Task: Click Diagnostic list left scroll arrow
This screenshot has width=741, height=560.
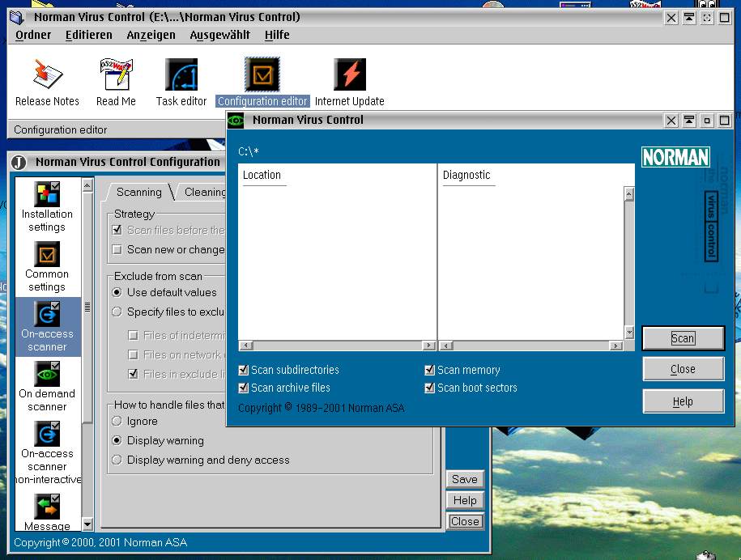Action: (x=445, y=346)
